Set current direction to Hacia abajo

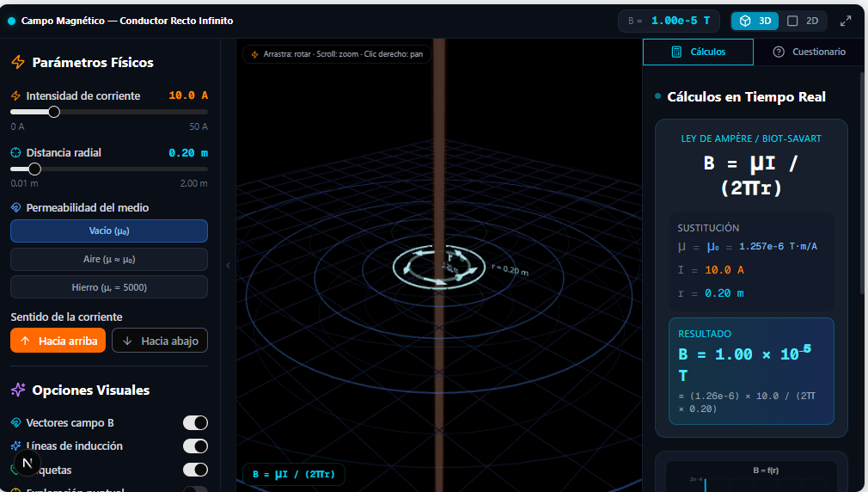(160, 341)
